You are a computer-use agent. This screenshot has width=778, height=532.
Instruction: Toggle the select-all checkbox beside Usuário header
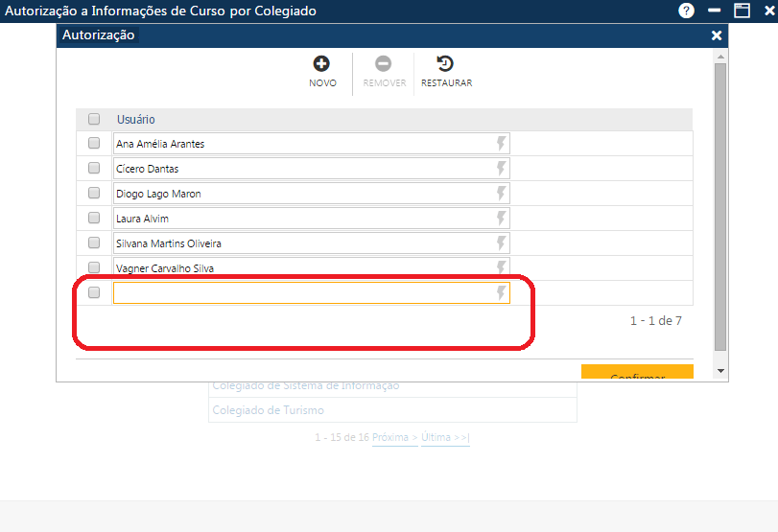94,120
